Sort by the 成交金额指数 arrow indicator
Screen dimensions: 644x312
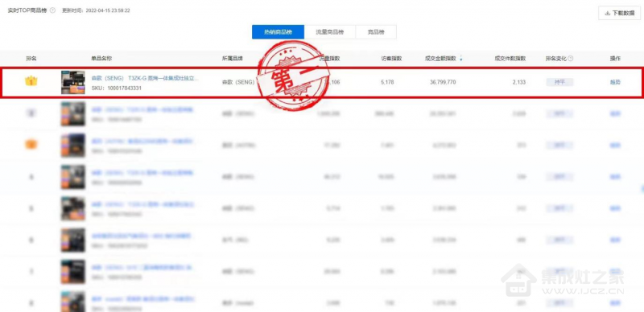[460, 60]
